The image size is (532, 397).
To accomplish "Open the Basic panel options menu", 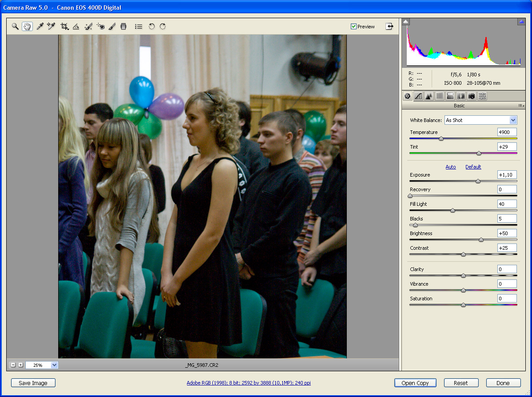I will pos(521,106).
